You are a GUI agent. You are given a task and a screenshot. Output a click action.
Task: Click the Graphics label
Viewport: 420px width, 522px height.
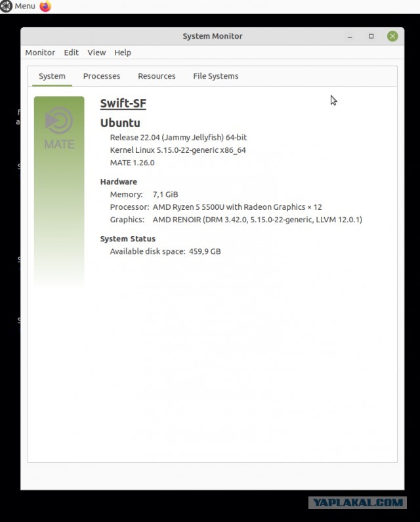(x=127, y=220)
